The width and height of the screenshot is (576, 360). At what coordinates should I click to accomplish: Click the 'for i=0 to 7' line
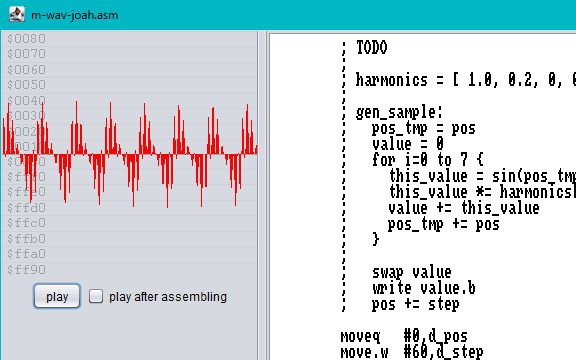point(428,160)
